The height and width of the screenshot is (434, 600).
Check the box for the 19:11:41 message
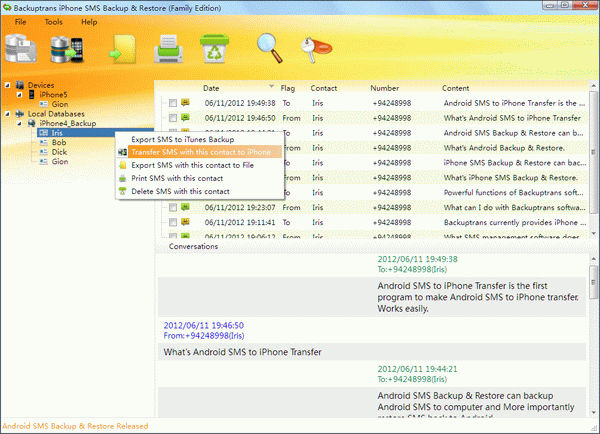173,222
